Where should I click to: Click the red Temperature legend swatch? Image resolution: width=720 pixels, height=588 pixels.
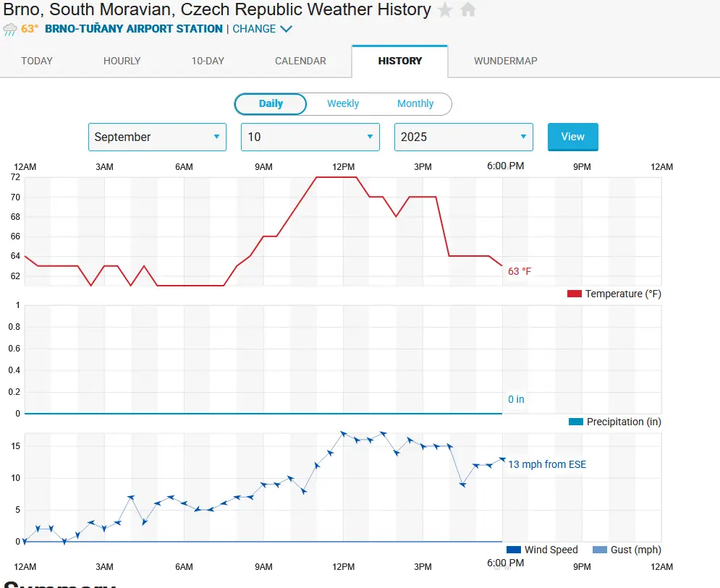click(575, 294)
